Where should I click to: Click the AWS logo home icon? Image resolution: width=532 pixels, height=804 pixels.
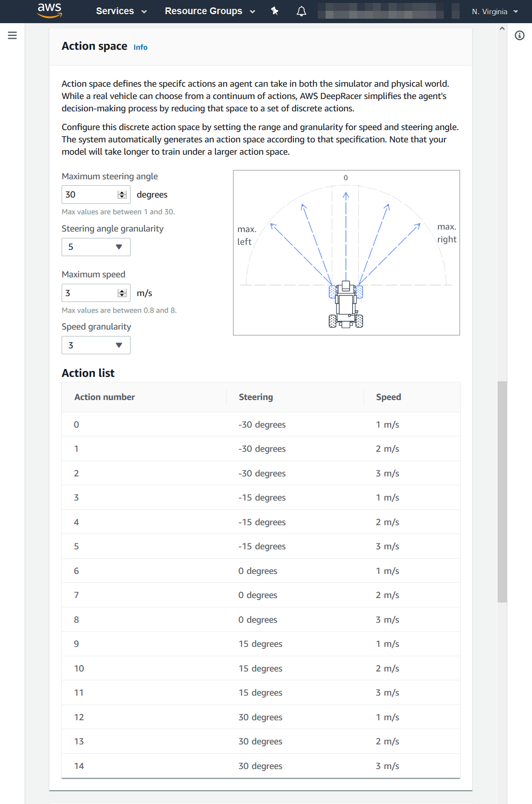coord(50,10)
